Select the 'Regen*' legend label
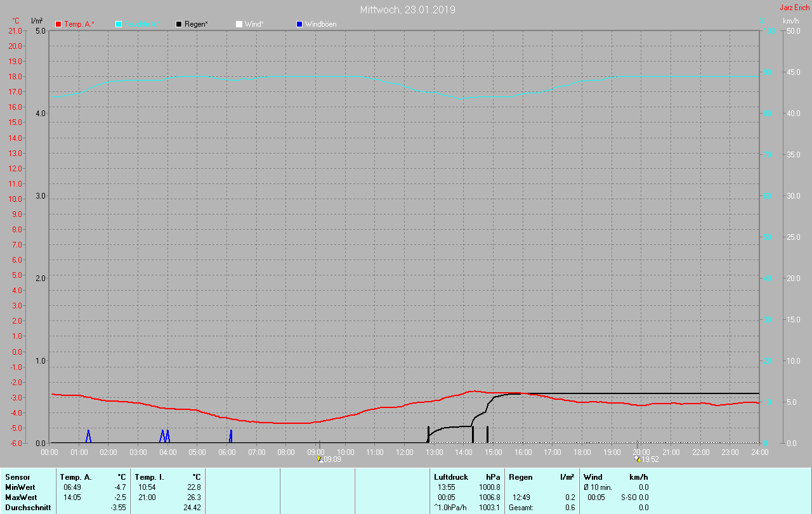The image size is (812, 514). tap(197, 24)
